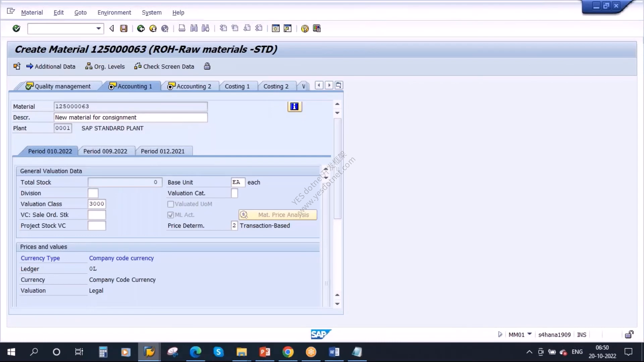Click the Find Next binoculars icon
This screenshot has width=644, height=362.
206,28
